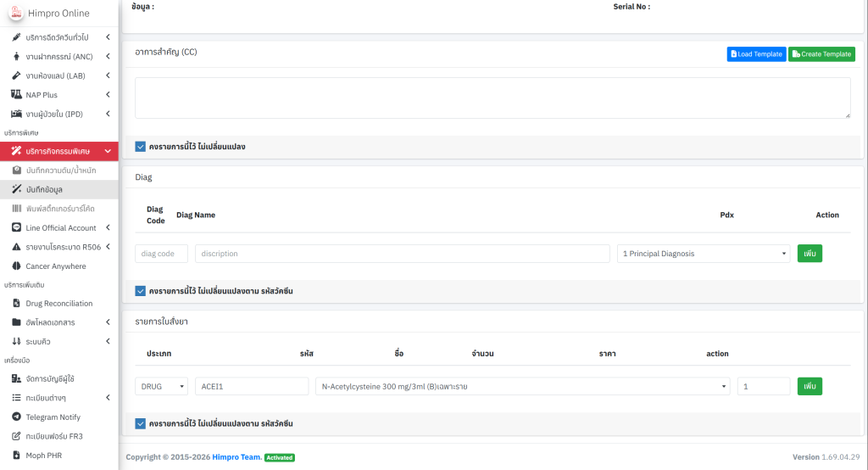Click the NAP Plus flask icon
Viewport: 868px width, 470px height.
tap(16, 95)
